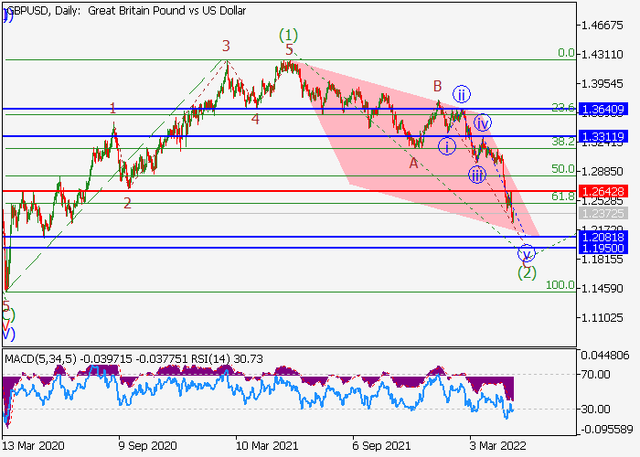Click the red wave B label
The width and height of the screenshot is (640, 457).
[437, 86]
